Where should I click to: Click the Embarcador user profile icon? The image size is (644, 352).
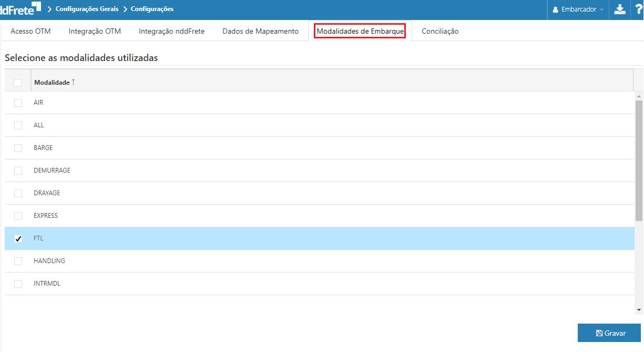click(555, 9)
